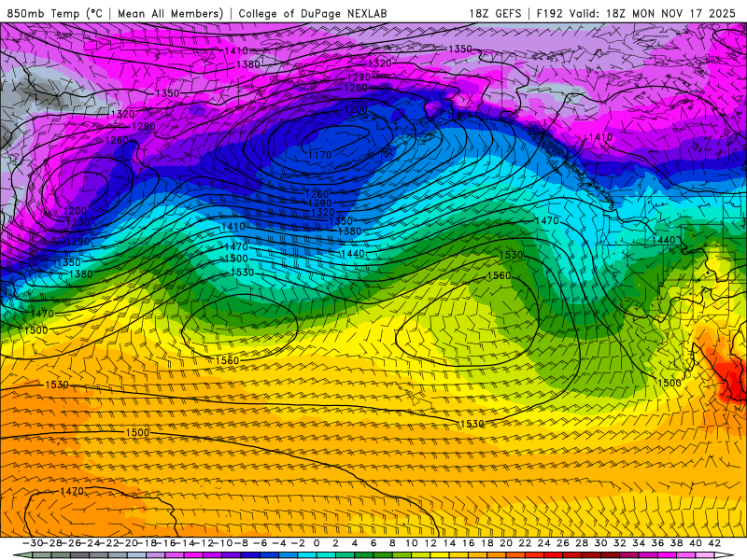Click the 1440 label over the western United States

coord(664,240)
